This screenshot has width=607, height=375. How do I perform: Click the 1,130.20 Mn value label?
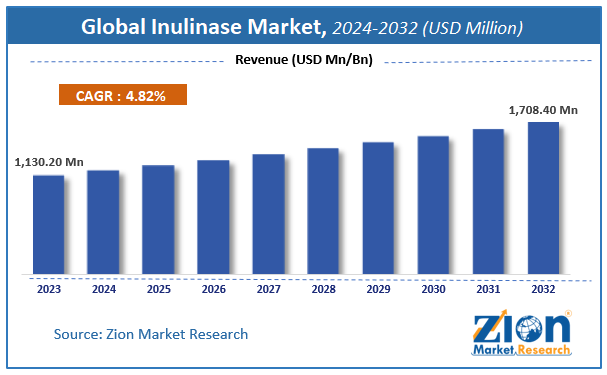(49, 162)
